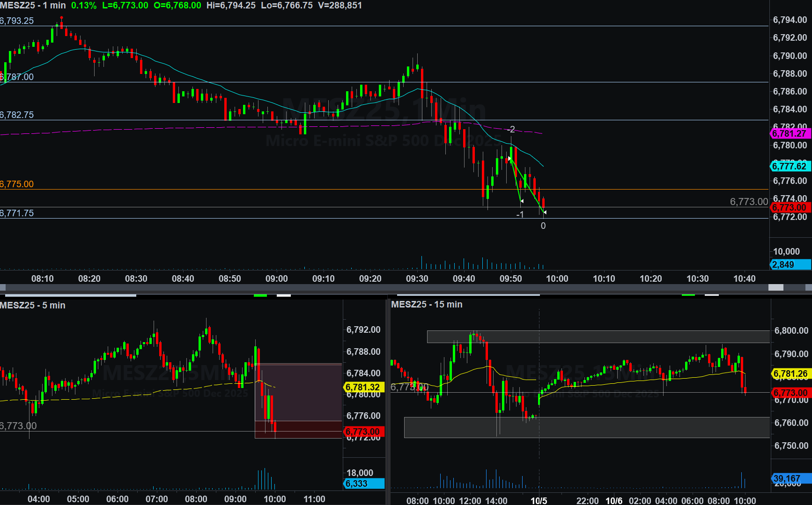Click the 1-min chart horizontal scrollbar thumb
The height and width of the screenshot is (505, 812).
775,287
